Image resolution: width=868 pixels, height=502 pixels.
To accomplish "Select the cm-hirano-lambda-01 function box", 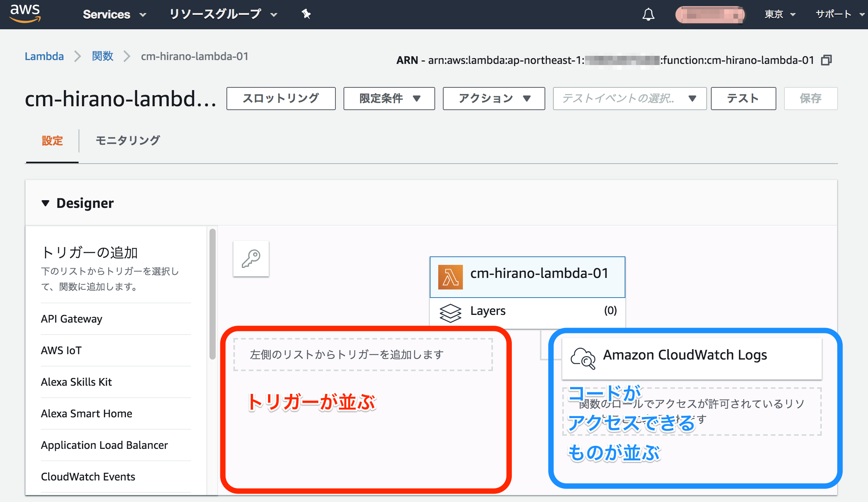I will pos(528,277).
